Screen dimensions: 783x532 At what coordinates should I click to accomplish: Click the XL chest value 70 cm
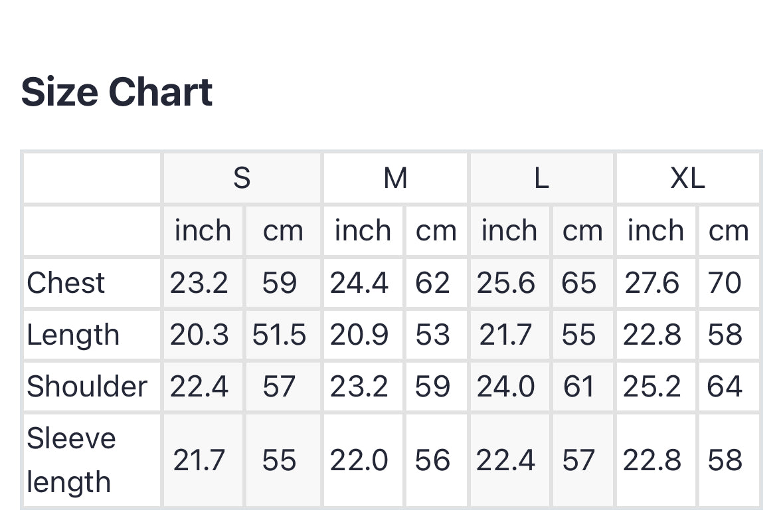725,283
